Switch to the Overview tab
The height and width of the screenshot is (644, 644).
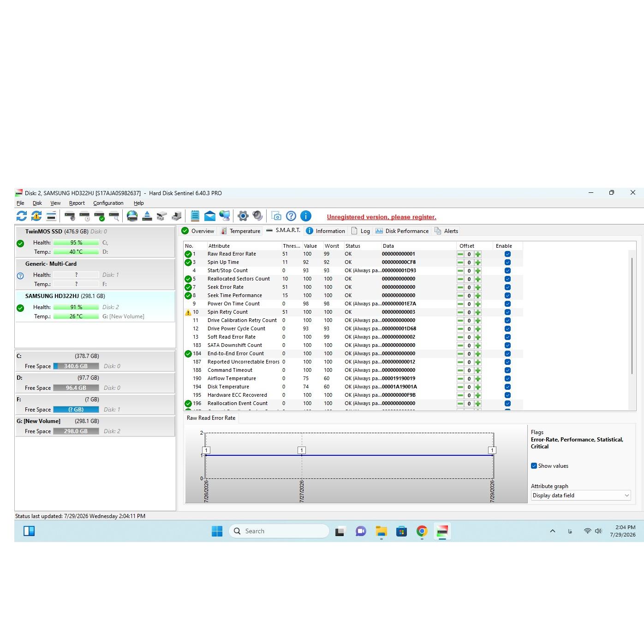[198, 231]
